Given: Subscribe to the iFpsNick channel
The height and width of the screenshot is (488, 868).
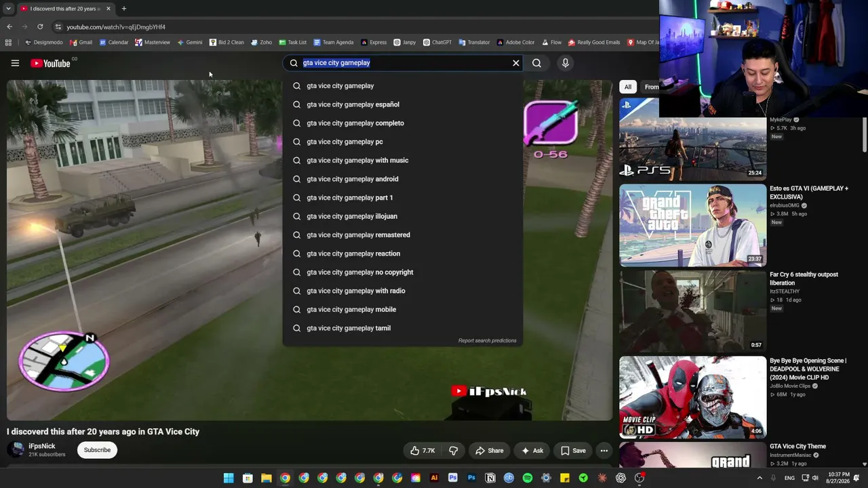Looking at the screenshot, I should click(x=97, y=450).
